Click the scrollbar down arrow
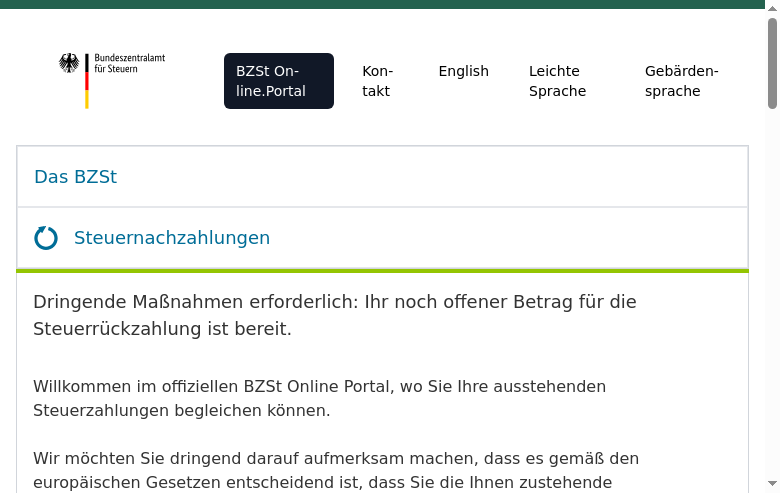Screen dimensions: 780x493 coord(772,484)
